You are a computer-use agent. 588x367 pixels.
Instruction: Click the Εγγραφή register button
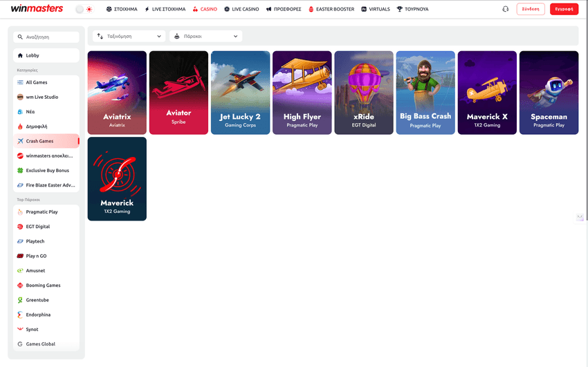tap(564, 9)
